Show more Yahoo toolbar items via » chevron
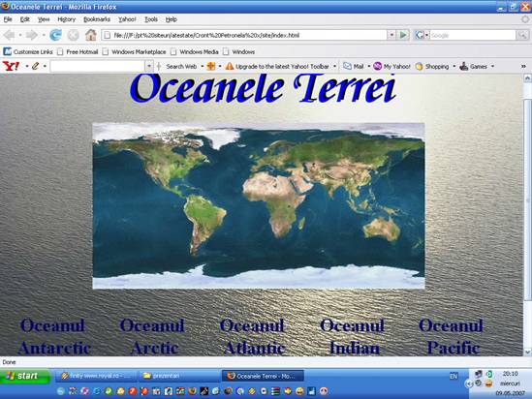 523,67
